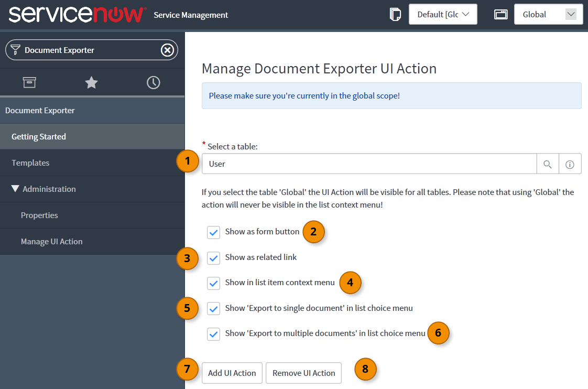Click the ServiceNow logo
Viewport: 588px width, 389px height.
77,15
